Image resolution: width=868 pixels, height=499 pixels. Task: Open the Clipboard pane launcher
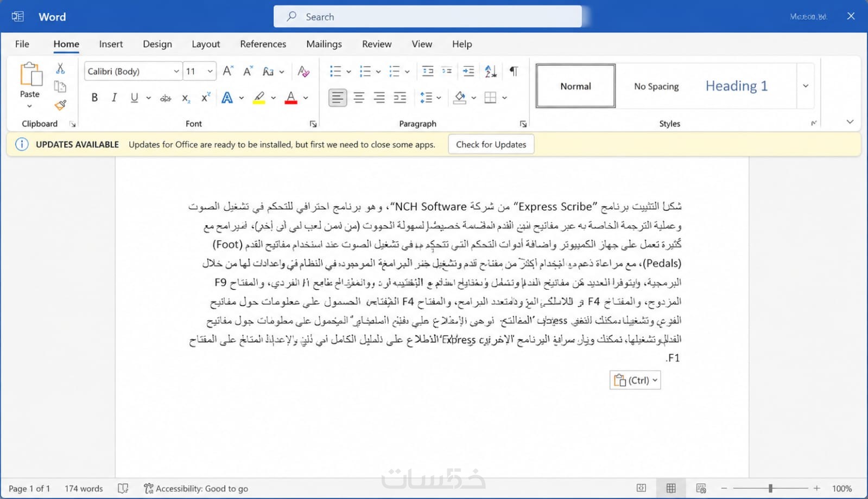[73, 124]
